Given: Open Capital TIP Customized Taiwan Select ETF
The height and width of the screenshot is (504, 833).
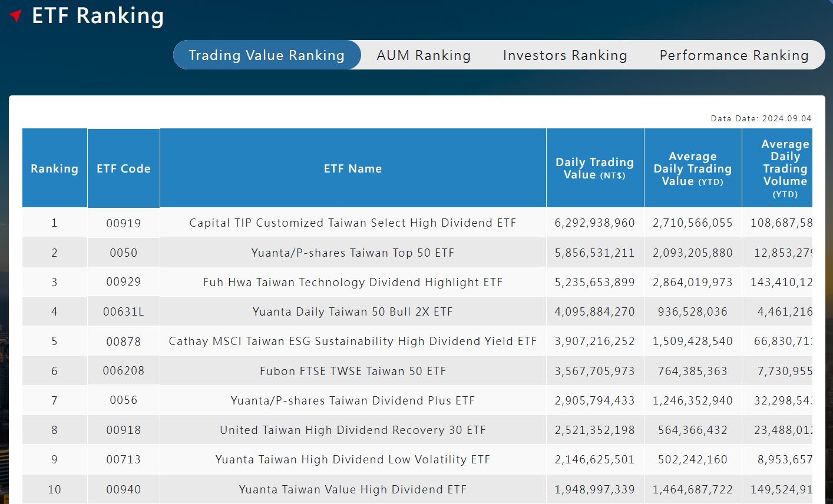Looking at the screenshot, I should [x=352, y=223].
